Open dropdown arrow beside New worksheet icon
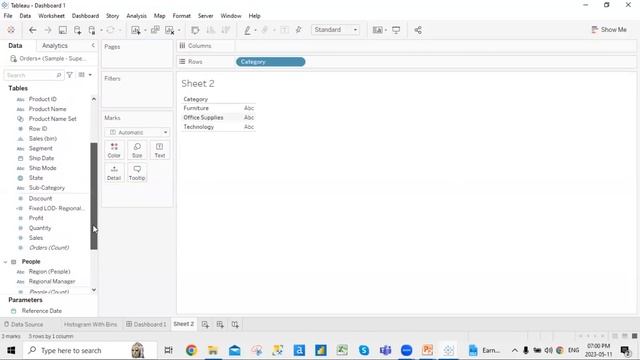 click(145, 30)
